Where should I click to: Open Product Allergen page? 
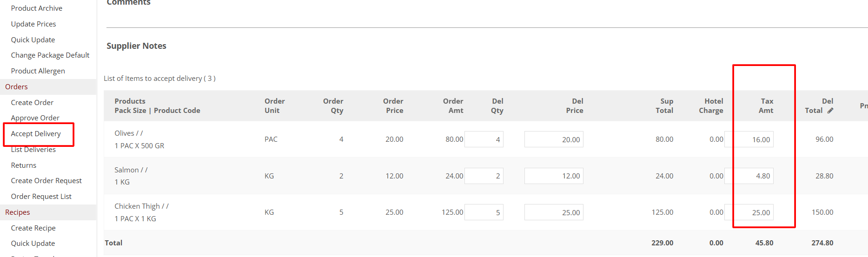pos(38,71)
